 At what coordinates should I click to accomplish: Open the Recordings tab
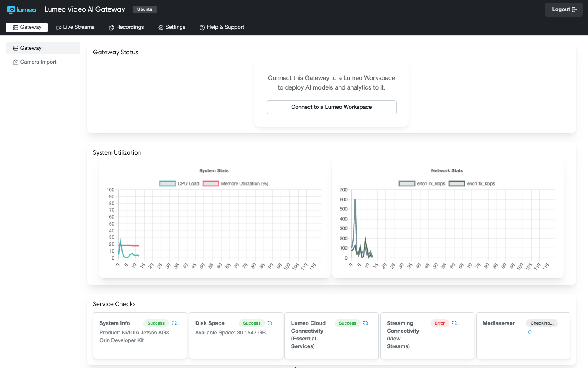(x=126, y=27)
